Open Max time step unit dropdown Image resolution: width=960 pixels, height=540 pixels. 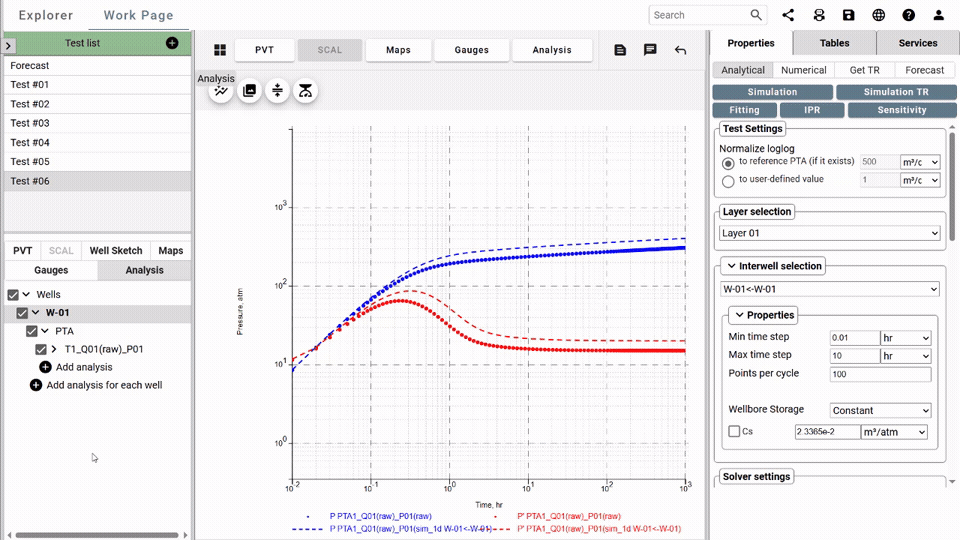(x=906, y=356)
